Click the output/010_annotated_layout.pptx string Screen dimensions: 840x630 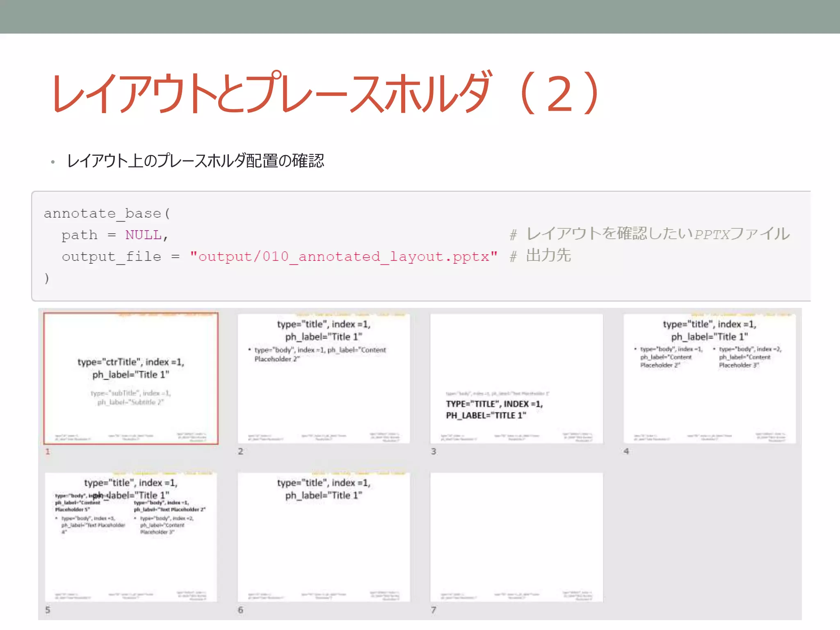coord(343,257)
